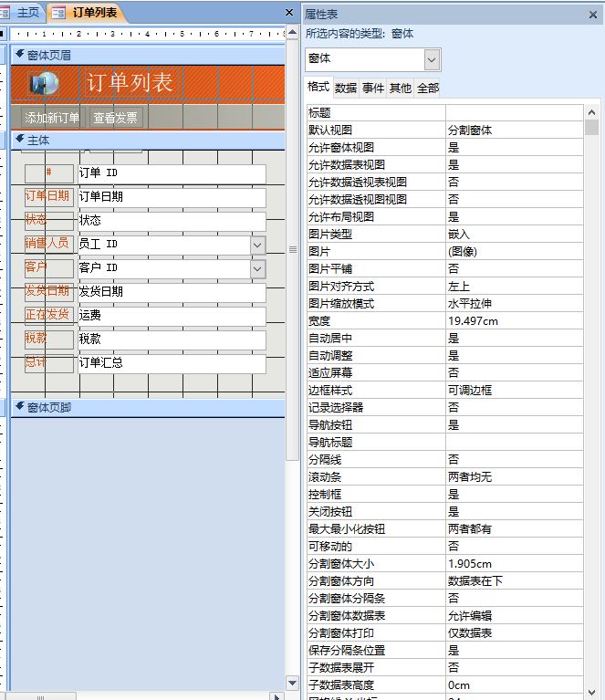605x700 pixels.
Task: Click the 图片 value (图像)
Action: click(514, 252)
